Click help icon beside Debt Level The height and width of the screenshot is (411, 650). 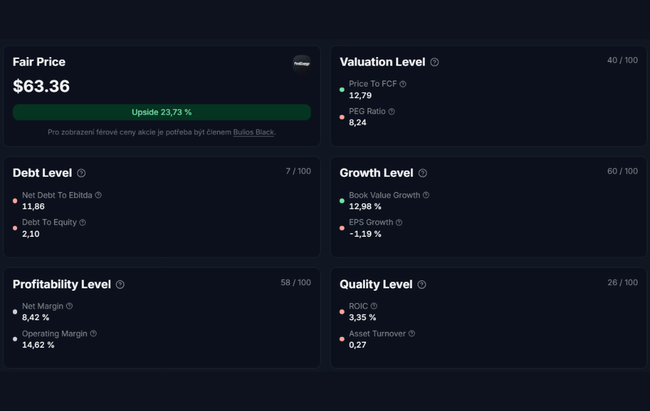[x=81, y=173]
